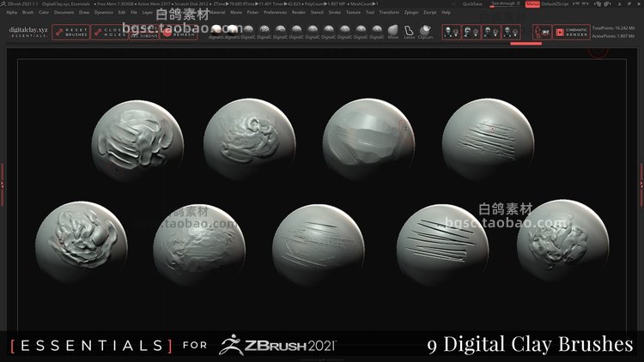Image resolution: width=644 pixels, height=362 pixels.
Task: Toggle the Menus button in title bar
Action: click(x=532, y=4)
